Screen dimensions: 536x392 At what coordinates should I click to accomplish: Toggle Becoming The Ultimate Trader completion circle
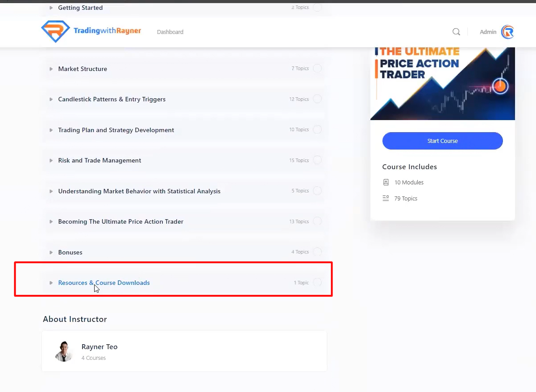(317, 221)
